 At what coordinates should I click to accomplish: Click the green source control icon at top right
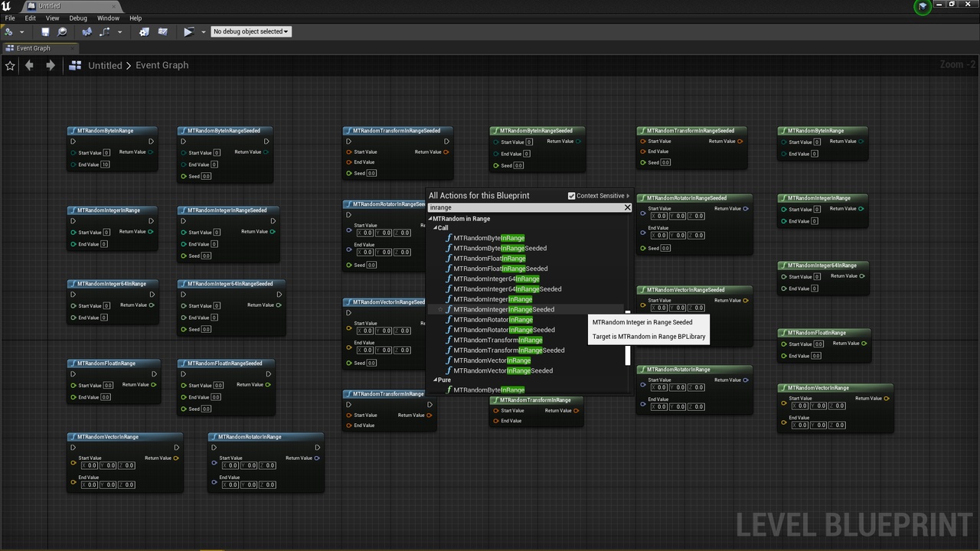pos(923,7)
